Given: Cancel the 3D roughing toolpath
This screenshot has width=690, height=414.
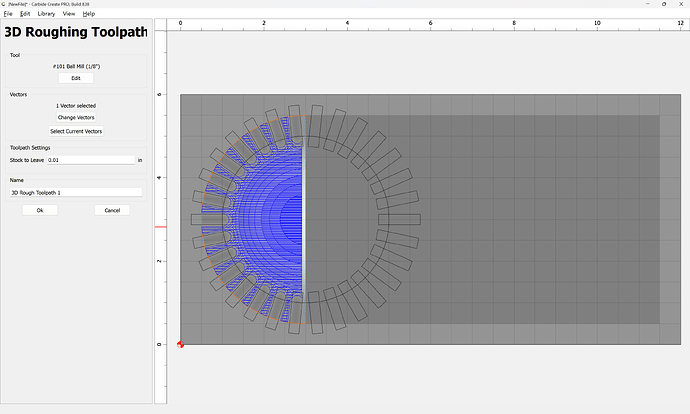Looking at the screenshot, I should pyautogui.click(x=112, y=210).
